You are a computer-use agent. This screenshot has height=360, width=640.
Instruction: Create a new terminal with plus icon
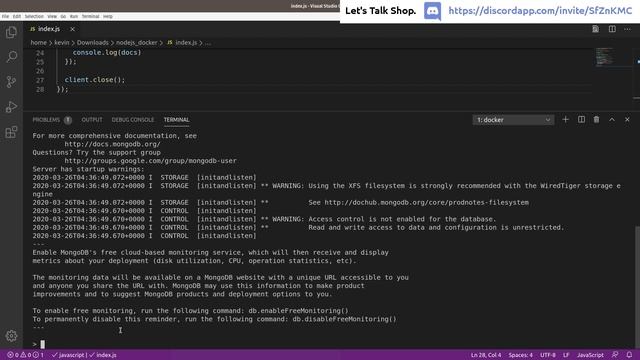(x=565, y=120)
